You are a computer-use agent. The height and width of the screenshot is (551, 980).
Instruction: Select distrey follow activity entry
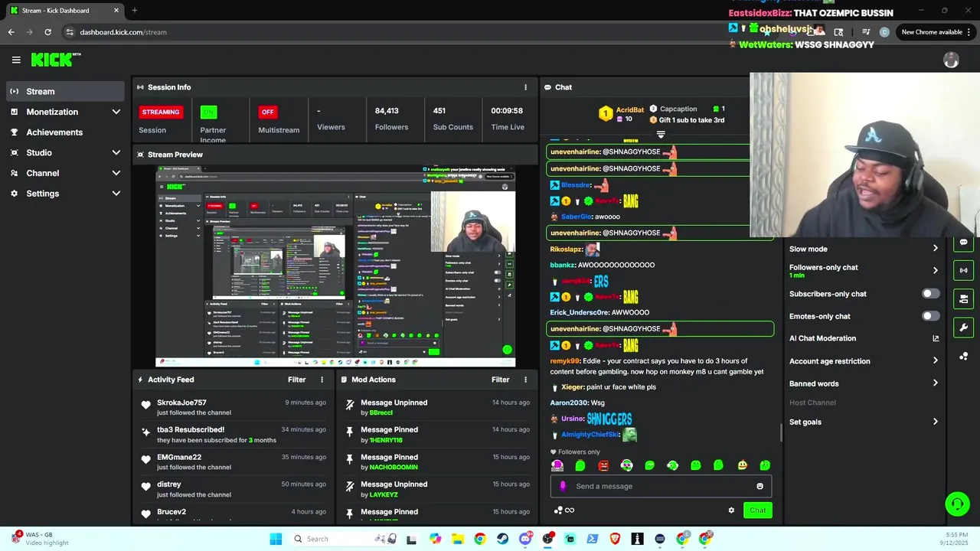tap(234, 489)
